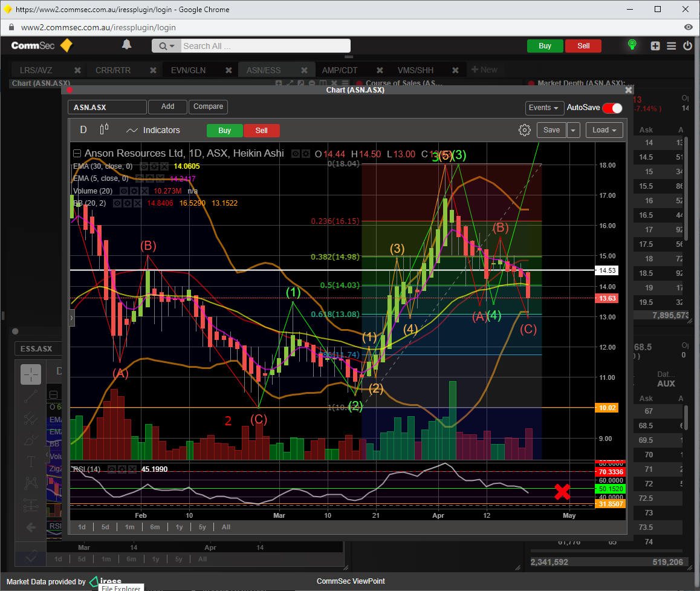The height and width of the screenshot is (591, 700).
Task: Collapse the Anson Resources legend with minus box
Action: click(x=77, y=153)
